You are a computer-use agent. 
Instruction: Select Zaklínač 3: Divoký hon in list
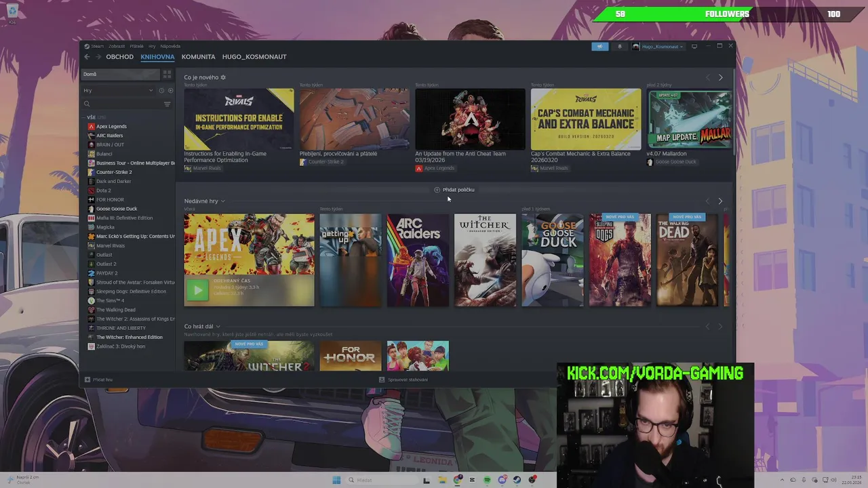120,346
